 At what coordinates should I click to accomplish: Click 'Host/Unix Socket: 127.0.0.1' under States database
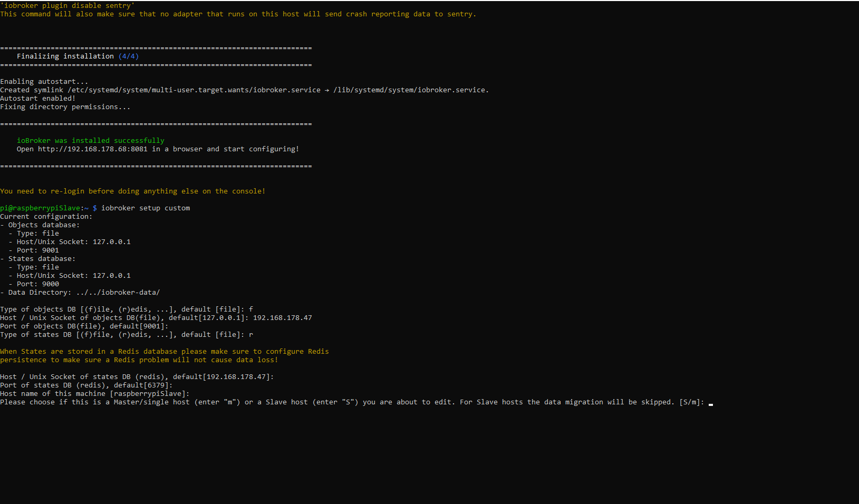click(74, 276)
